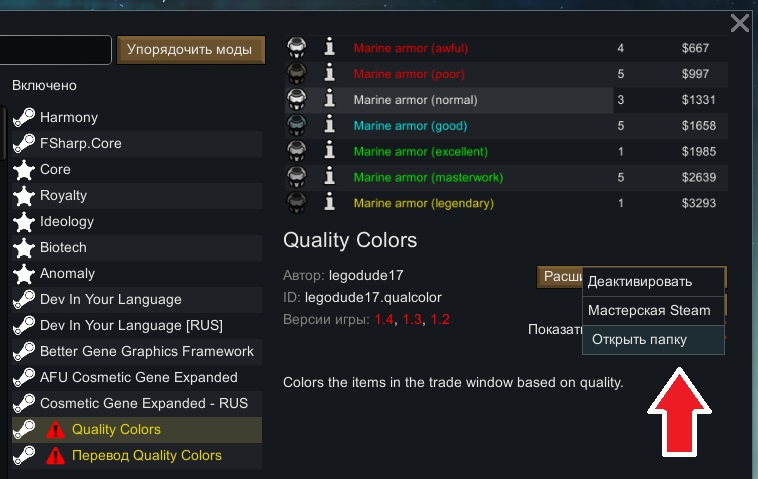Focus the mod search input field

click(x=54, y=49)
